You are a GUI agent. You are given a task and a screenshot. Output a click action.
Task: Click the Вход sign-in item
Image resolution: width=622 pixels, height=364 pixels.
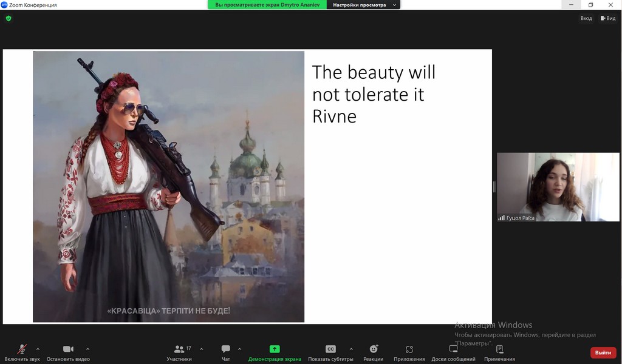586,18
